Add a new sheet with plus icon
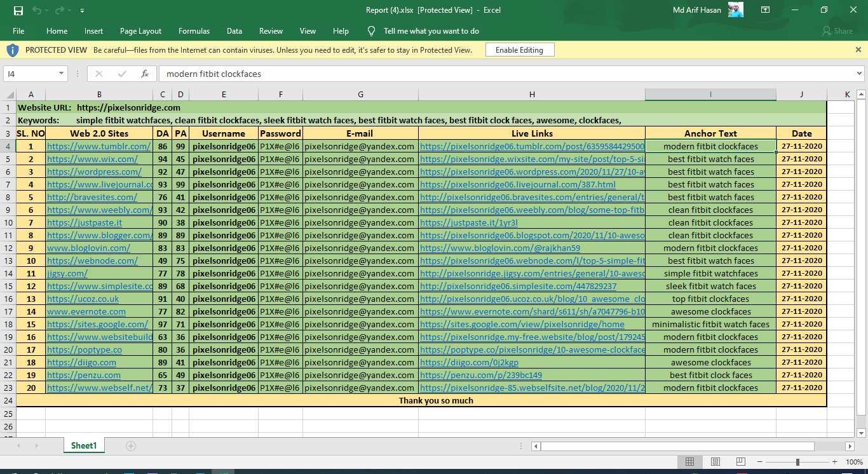 (131, 446)
